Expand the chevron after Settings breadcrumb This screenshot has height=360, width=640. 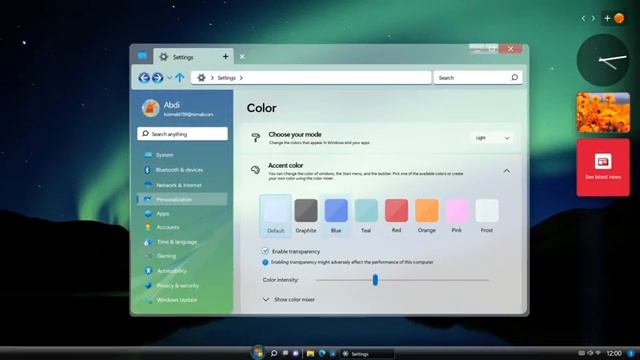(x=241, y=78)
